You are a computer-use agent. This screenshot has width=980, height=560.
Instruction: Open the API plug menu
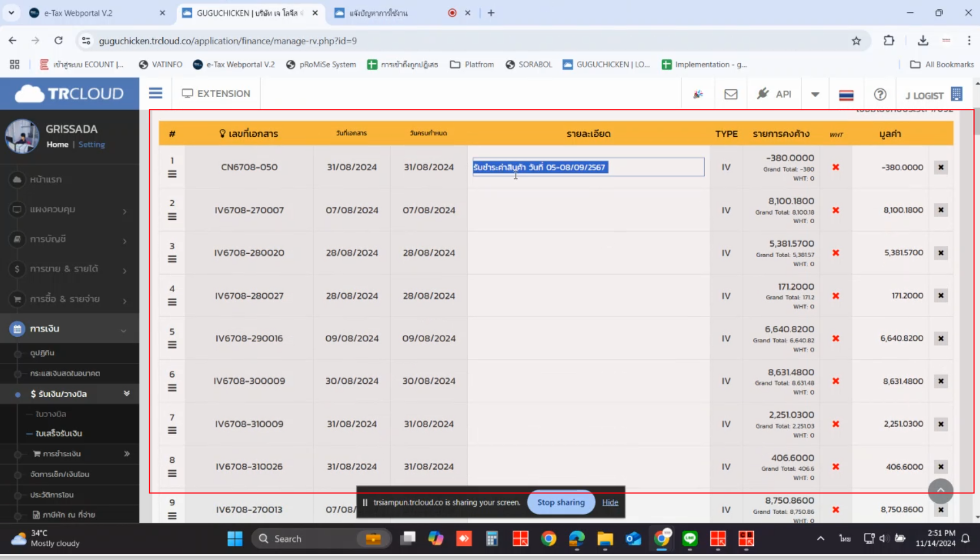774,94
